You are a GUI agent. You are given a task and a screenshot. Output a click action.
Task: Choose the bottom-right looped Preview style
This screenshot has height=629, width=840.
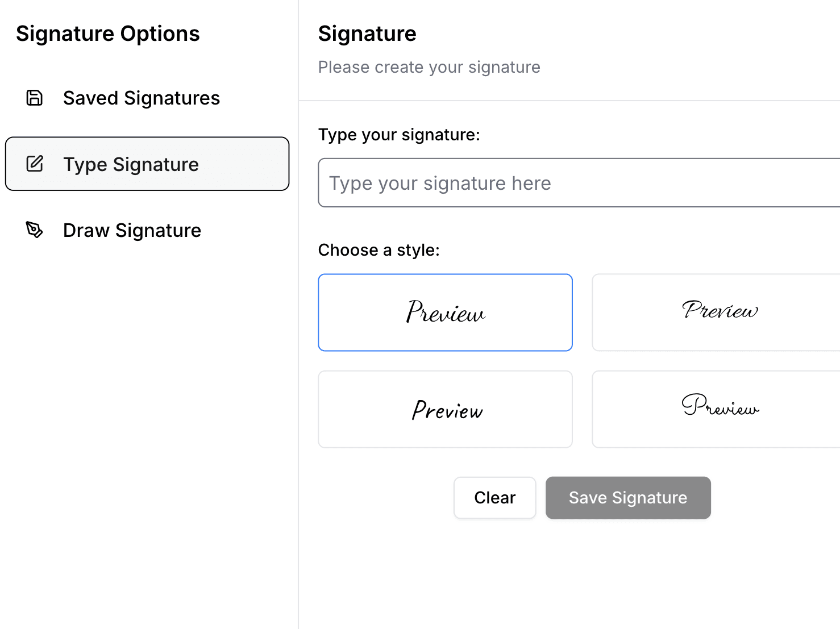pos(716,409)
